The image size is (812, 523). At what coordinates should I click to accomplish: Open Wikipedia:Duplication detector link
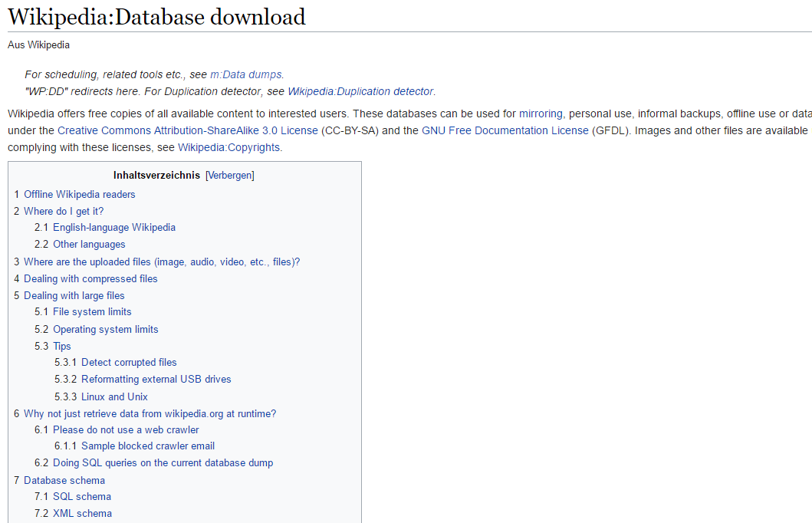360,92
